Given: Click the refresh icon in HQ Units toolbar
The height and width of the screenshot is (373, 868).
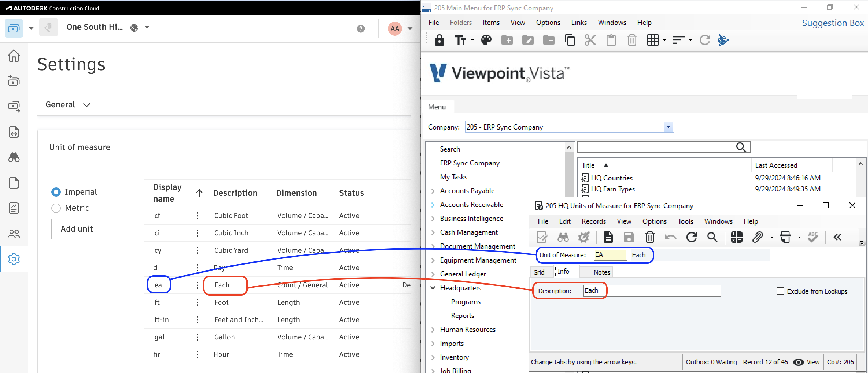Looking at the screenshot, I should click(x=691, y=237).
